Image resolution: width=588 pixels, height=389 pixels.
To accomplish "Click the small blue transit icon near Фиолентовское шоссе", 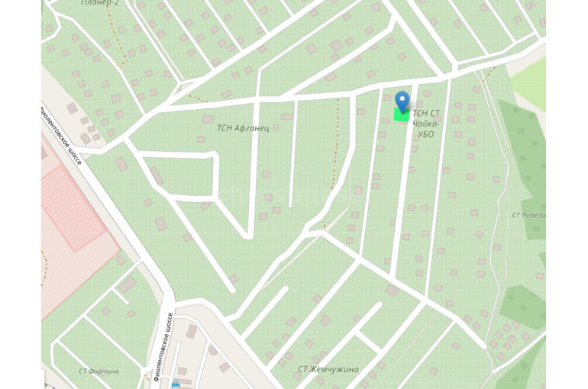I will click(176, 384).
